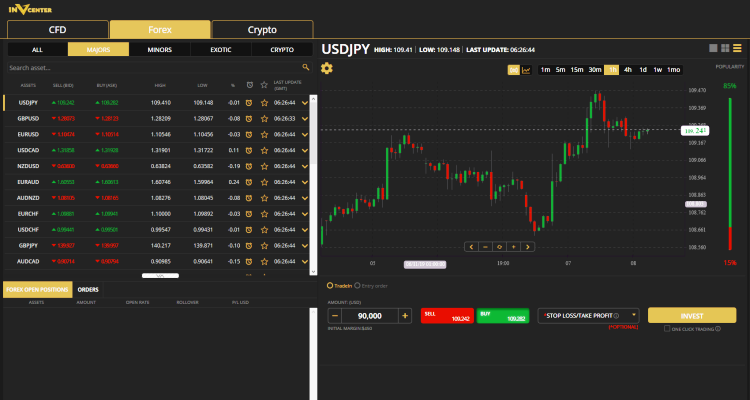Click the search magnifier icon

(x=306, y=68)
